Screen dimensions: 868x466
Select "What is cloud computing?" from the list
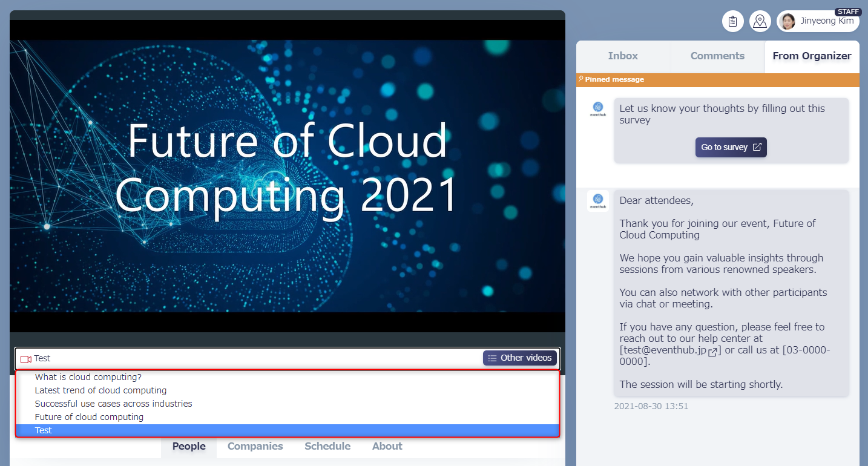[x=288, y=377]
